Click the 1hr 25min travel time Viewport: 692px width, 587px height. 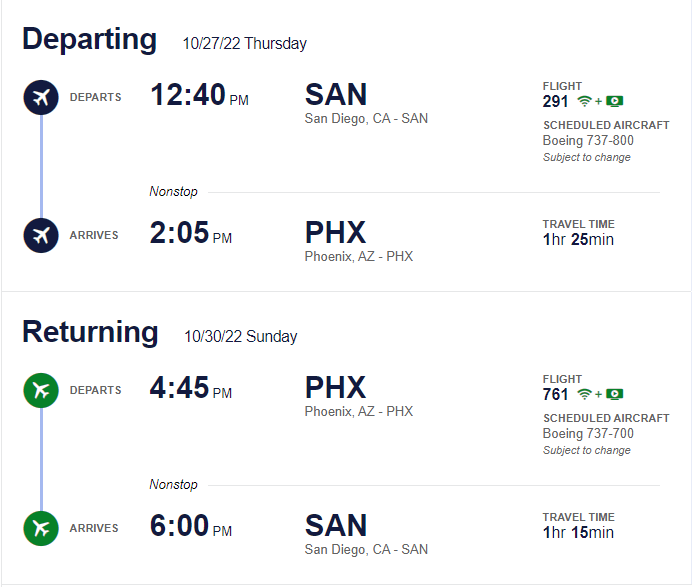[578, 240]
